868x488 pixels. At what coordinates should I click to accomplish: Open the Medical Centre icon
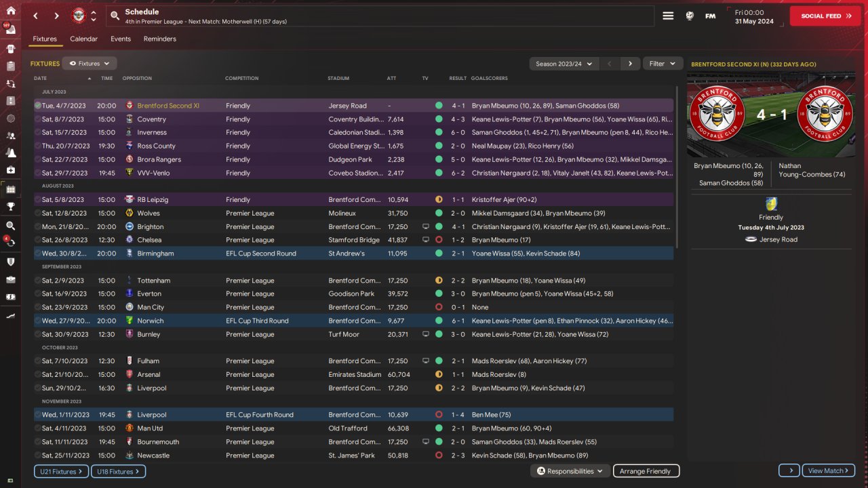[x=10, y=170]
